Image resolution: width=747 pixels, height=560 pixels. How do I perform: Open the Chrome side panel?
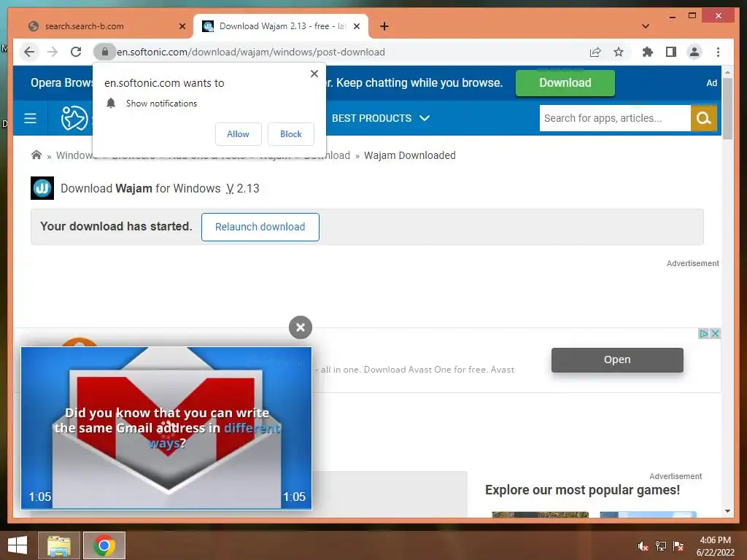tap(671, 52)
